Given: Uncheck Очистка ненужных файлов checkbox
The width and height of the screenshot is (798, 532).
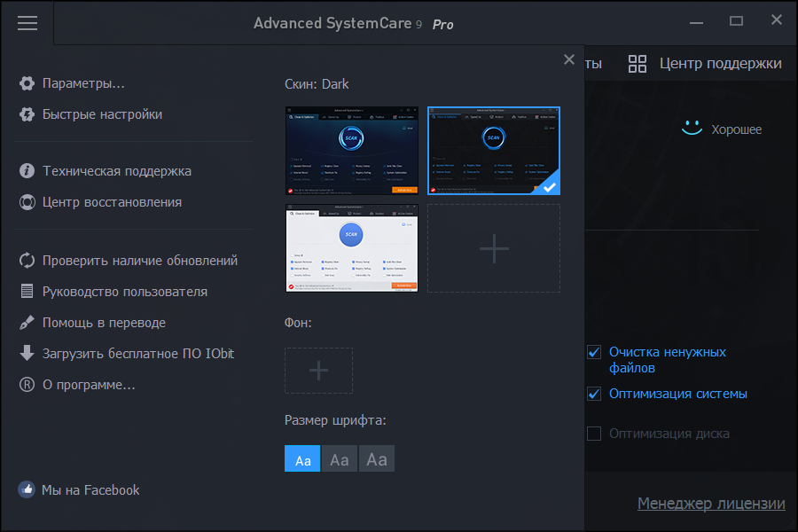Looking at the screenshot, I should (594, 352).
